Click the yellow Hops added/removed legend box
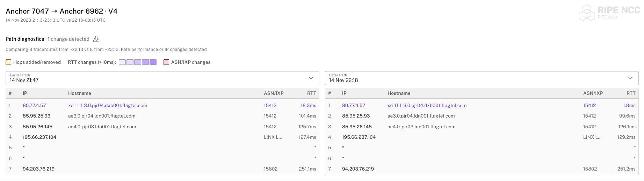Image resolution: width=644 pixels, height=181 pixels. tap(9, 62)
